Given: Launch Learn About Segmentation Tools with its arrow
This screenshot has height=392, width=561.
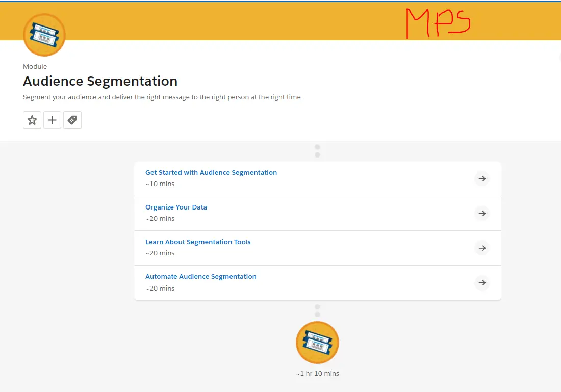Looking at the screenshot, I should (x=482, y=248).
